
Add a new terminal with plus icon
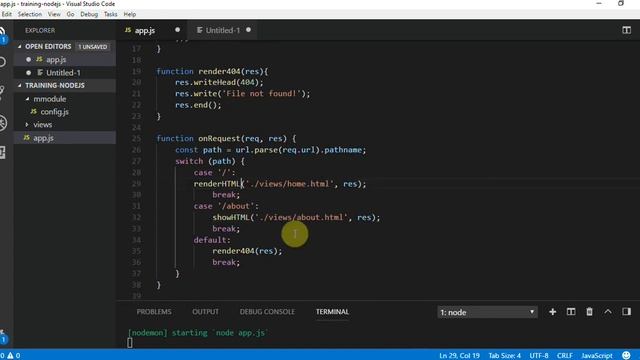coord(552,312)
